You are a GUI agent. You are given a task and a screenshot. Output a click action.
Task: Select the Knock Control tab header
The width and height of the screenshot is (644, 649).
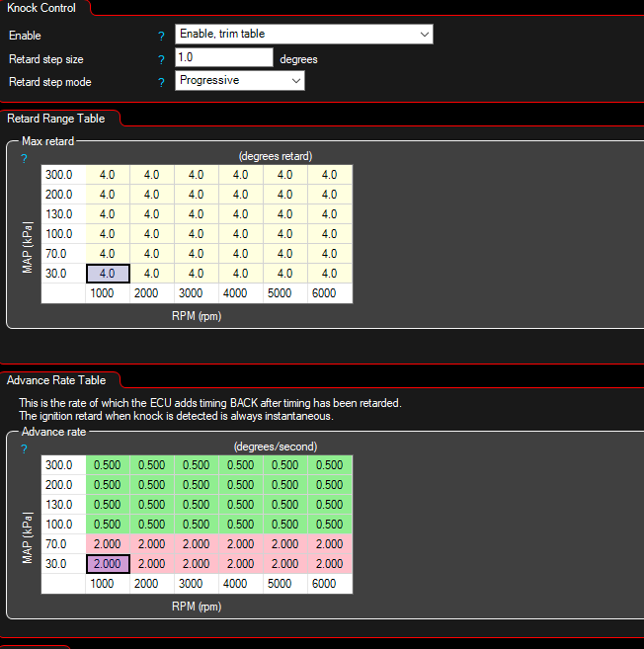(42, 7)
